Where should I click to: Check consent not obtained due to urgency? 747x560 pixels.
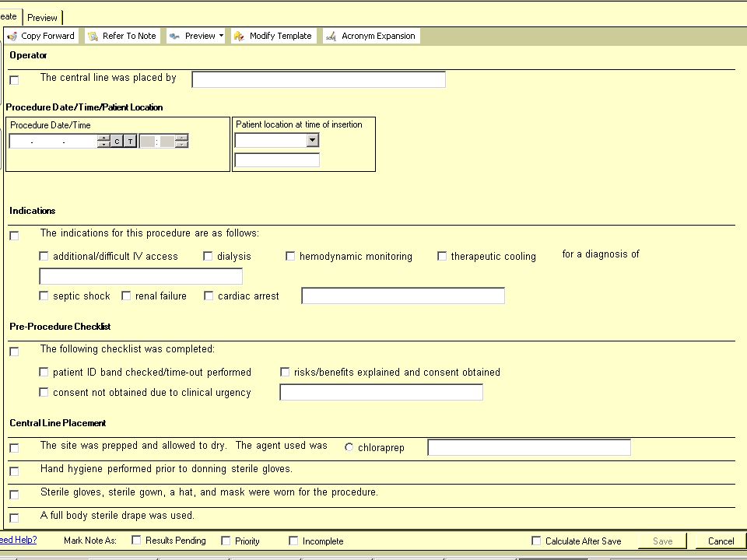pos(44,392)
